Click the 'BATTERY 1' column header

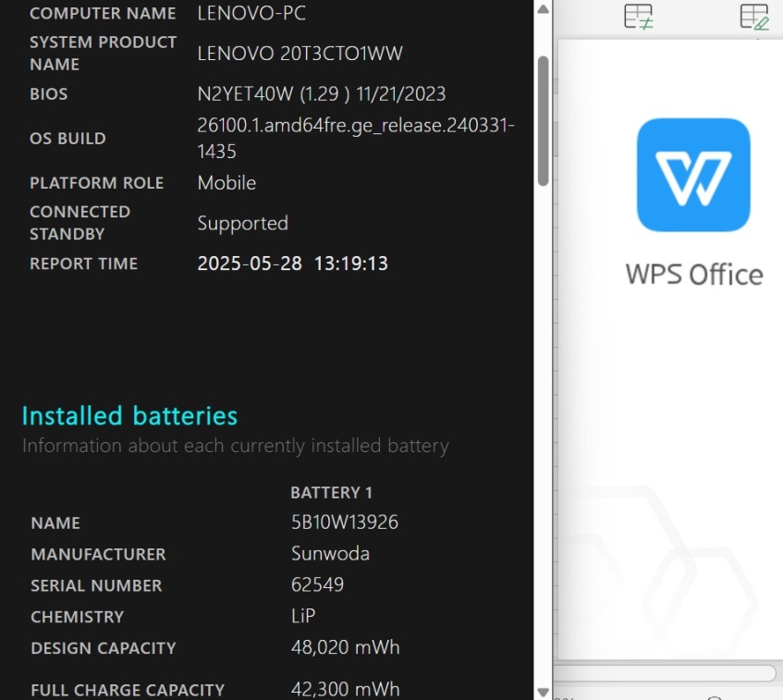click(332, 493)
